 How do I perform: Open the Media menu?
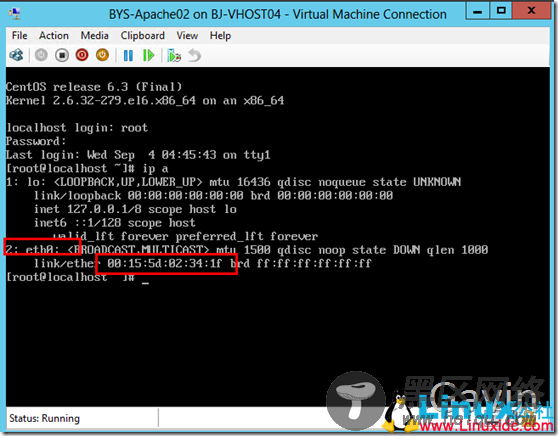[x=94, y=36]
